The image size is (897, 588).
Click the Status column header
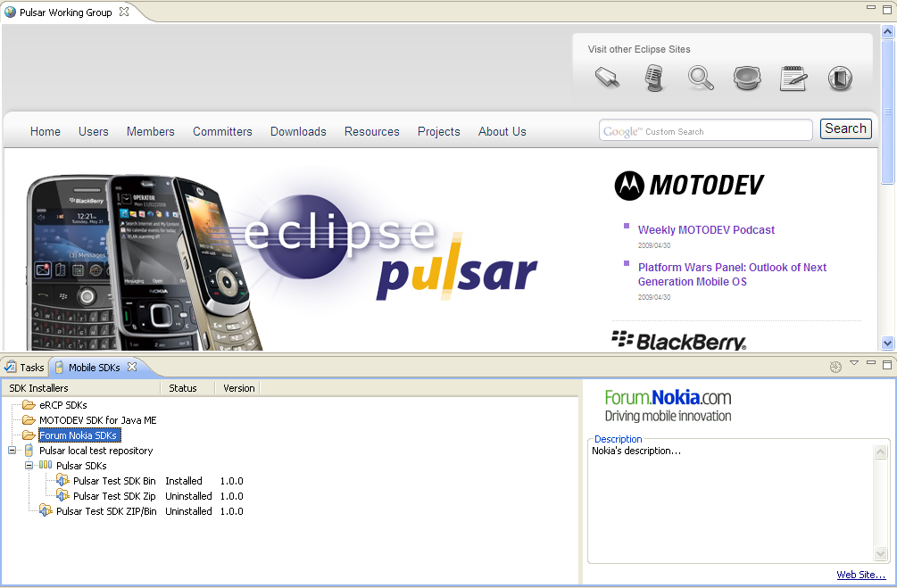(187, 388)
